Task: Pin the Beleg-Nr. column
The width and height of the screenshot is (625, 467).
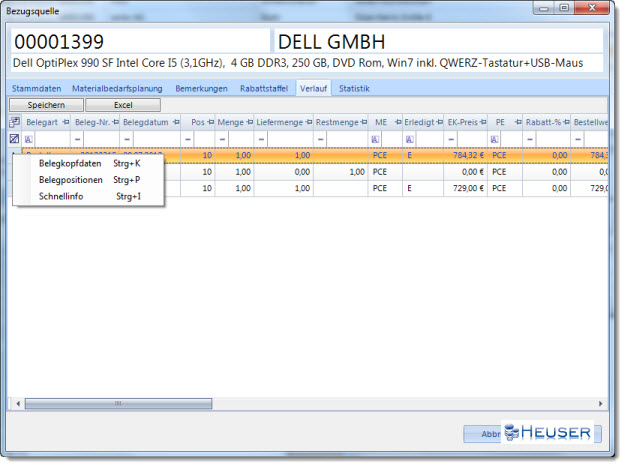Action: coord(116,122)
